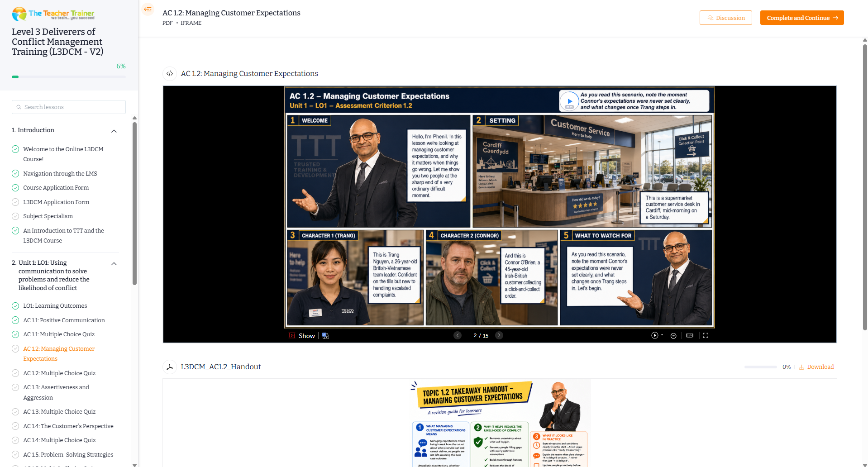Enter fullscreen mode for the presentation
Image resolution: width=868 pixels, height=467 pixels.
pos(706,335)
